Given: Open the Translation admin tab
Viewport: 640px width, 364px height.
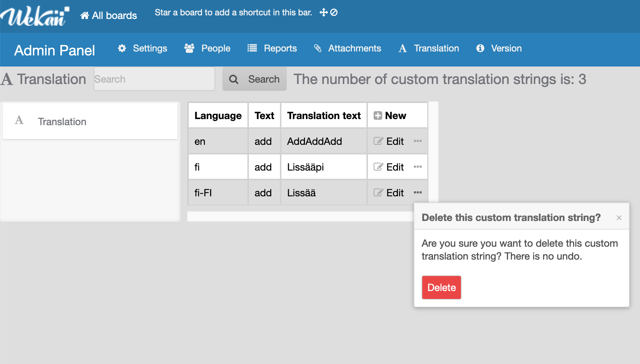Looking at the screenshot, I should coord(429,48).
